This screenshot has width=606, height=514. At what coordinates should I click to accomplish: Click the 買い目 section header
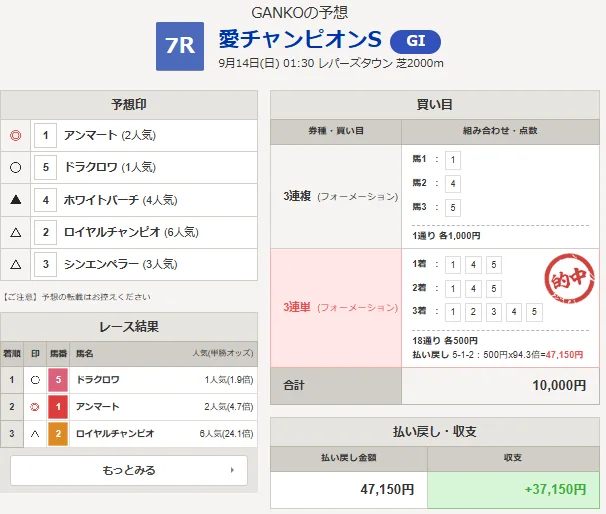click(x=435, y=105)
